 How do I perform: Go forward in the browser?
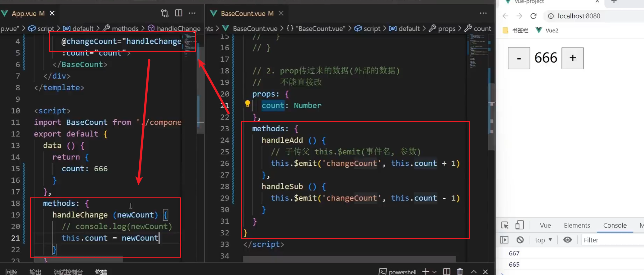click(x=519, y=16)
